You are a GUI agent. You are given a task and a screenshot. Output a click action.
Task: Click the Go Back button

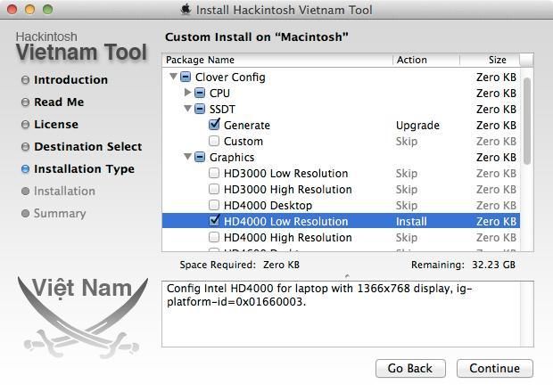pos(410,368)
